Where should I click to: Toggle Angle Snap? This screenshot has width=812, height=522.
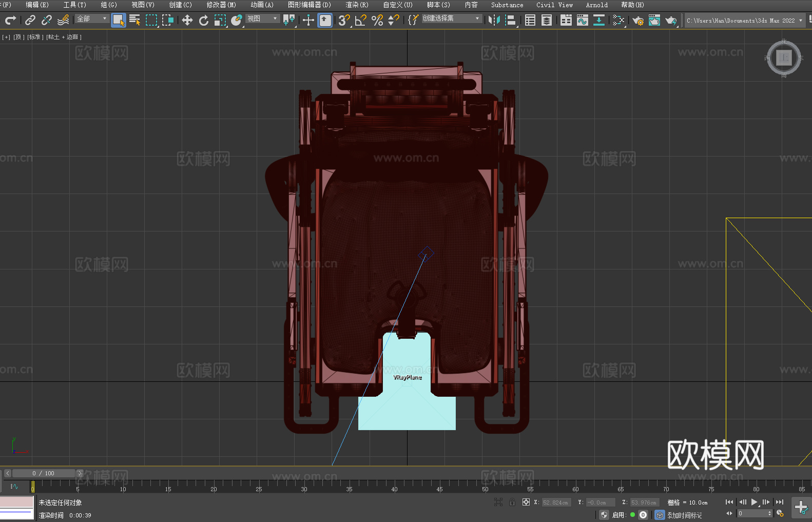[361, 20]
